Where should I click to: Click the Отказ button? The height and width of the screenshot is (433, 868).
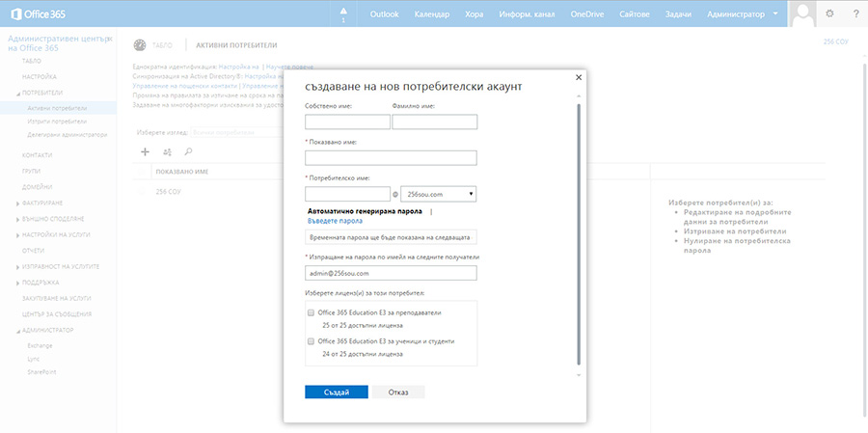tap(398, 392)
